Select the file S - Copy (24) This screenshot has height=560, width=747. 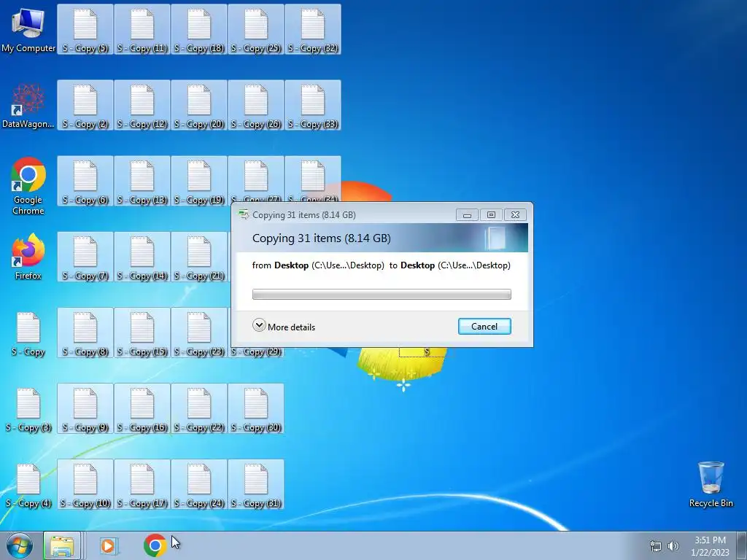199,484
